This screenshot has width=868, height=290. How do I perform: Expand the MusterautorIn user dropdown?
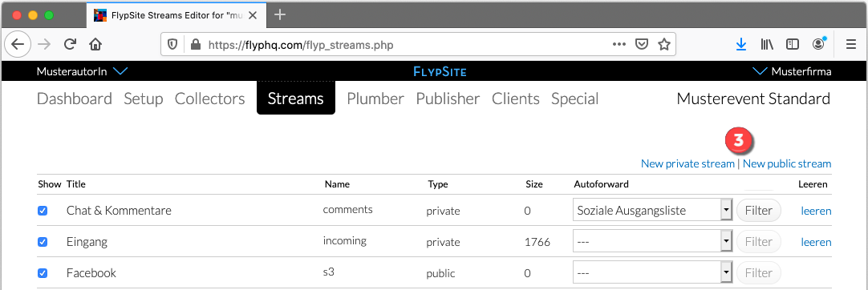pyautogui.click(x=83, y=71)
